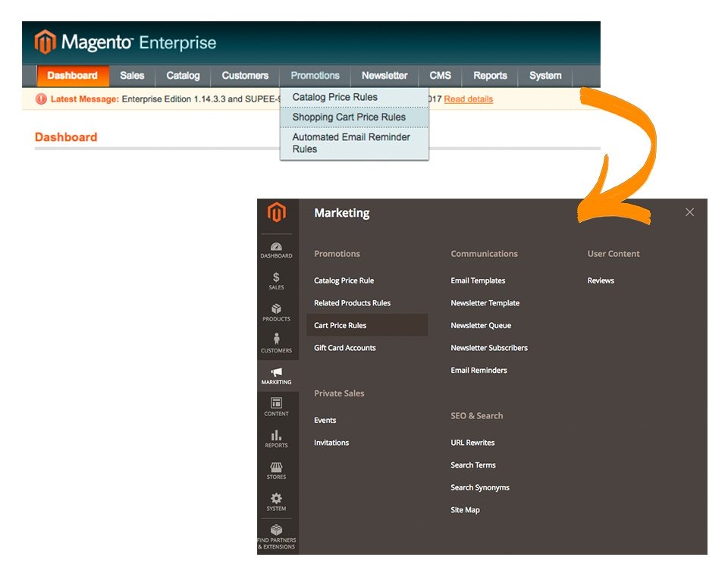Open the Reports menu in top navigation
The image size is (728, 576).
(491, 76)
